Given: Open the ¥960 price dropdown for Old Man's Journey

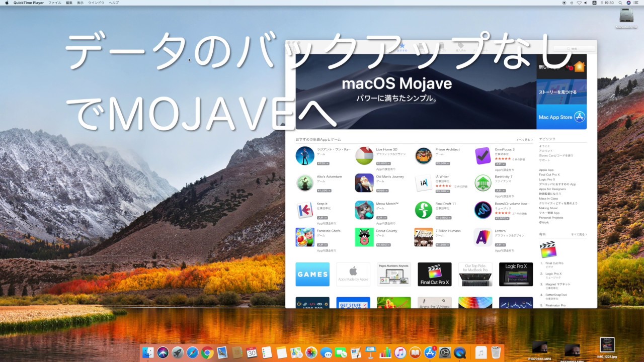Looking at the screenshot, I should pyautogui.click(x=382, y=191).
